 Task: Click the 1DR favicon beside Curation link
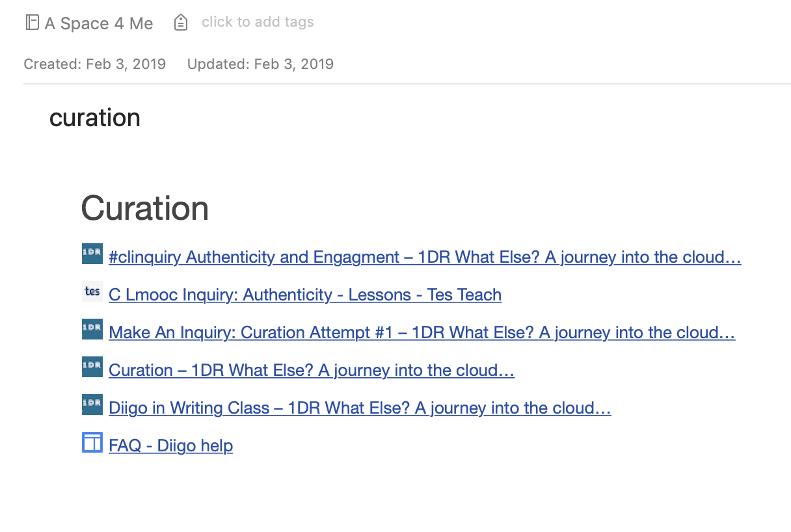[92, 367]
